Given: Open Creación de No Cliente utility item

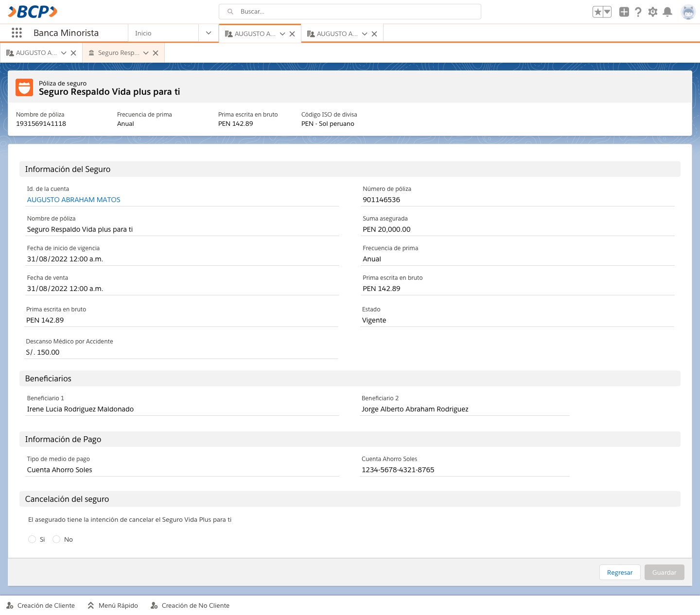Looking at the screenshot, I should [190, 605].
